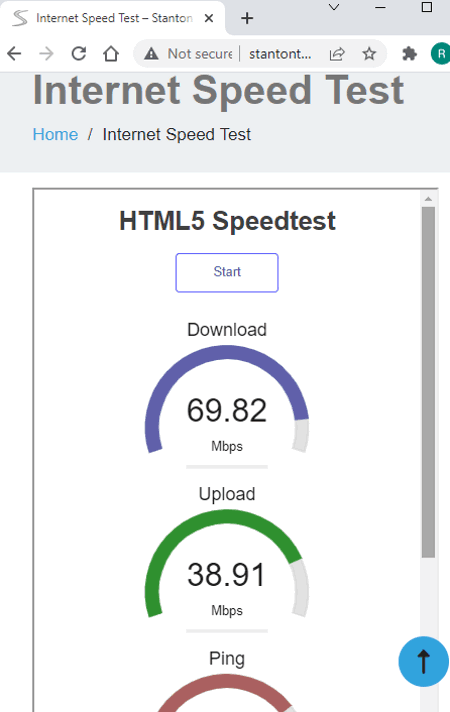This screenshot has height=712, width=450.
Task: Start the HTML5 Speedtest
Action: click(227, 272)
